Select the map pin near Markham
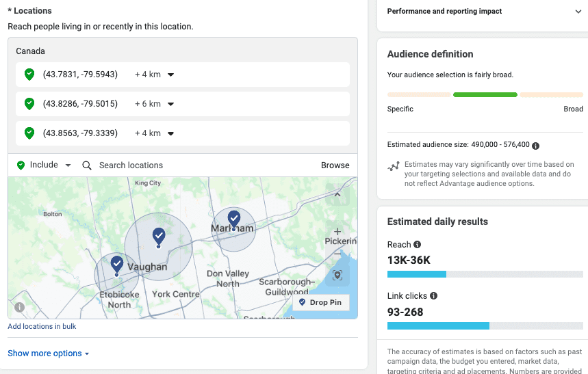588x374 pixels. pos(234,220)
